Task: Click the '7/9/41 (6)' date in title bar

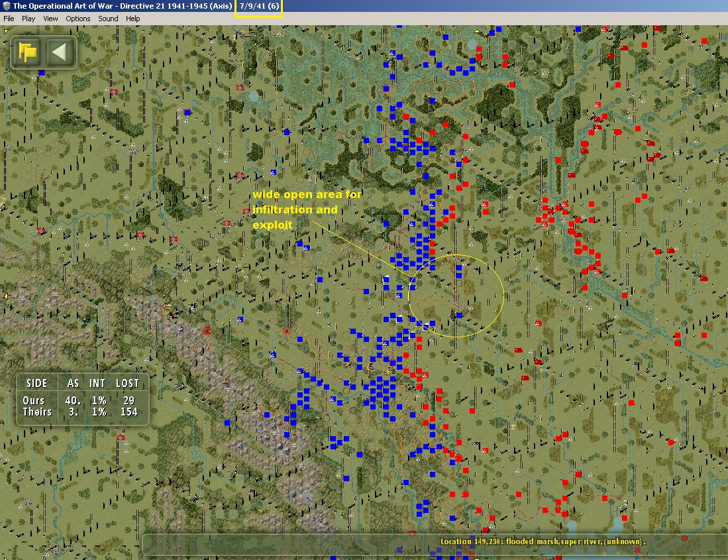Action: coord(259,6)
